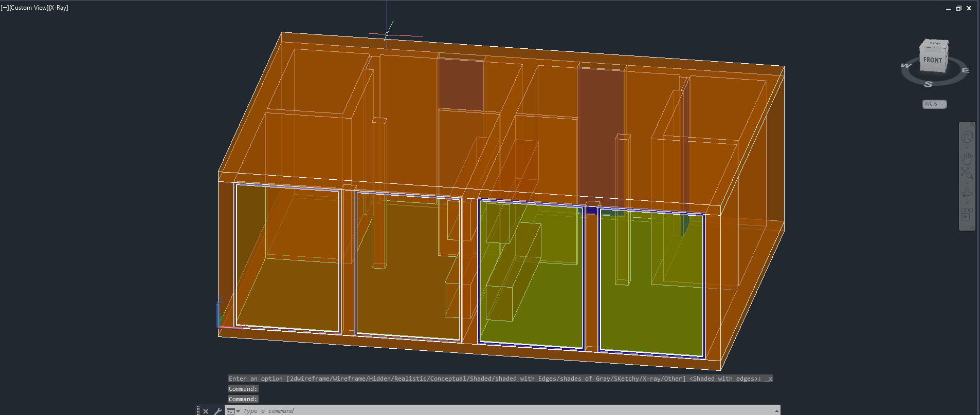Open the SteeringWheels navigation tool

pyautogui.click(x=967, y=137)
